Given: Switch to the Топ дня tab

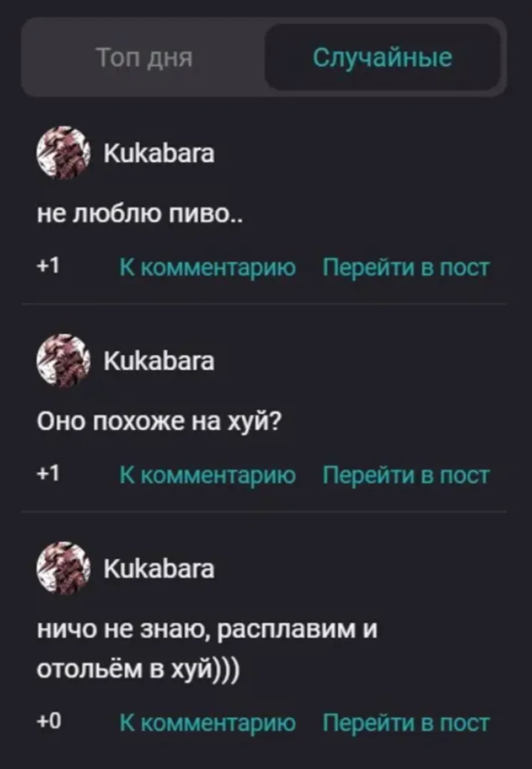Looking at the screenshot, I should tap(144, 57).
